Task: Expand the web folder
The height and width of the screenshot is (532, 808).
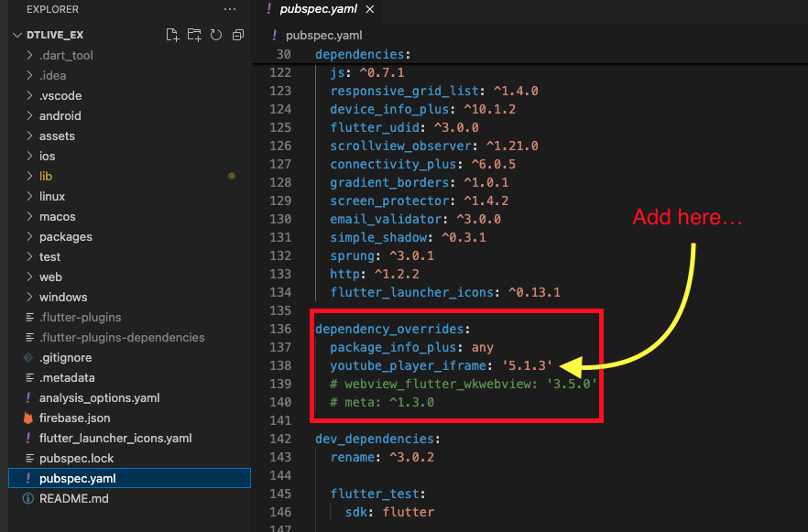Action: tap(50, 277)
